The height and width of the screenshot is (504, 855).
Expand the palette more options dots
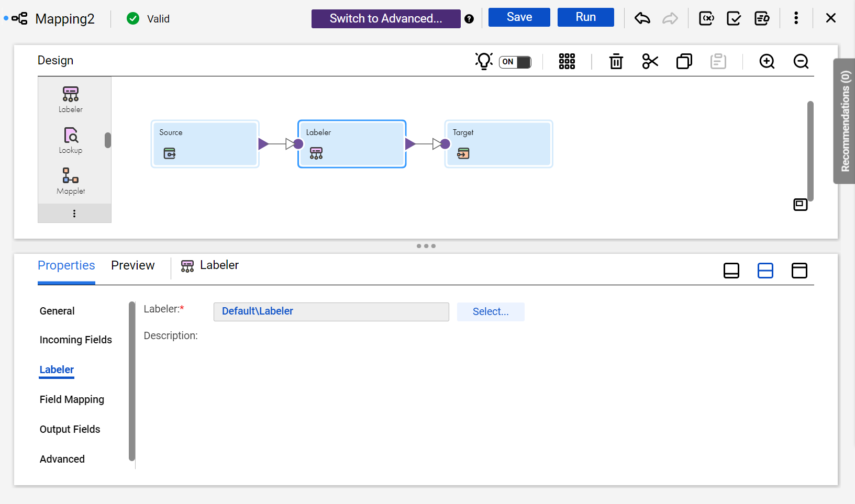pyautogui.click(x=74, y=214)
